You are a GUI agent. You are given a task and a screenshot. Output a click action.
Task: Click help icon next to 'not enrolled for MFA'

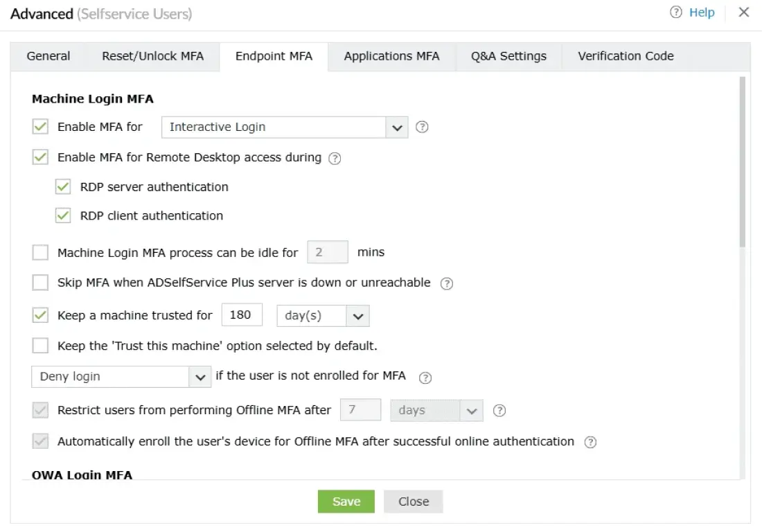[x=426, y=378]
